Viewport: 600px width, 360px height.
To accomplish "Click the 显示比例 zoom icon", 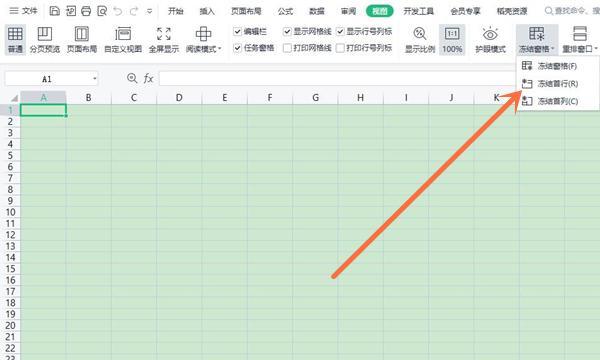I will pyautogui.click(x=420, y=39).
